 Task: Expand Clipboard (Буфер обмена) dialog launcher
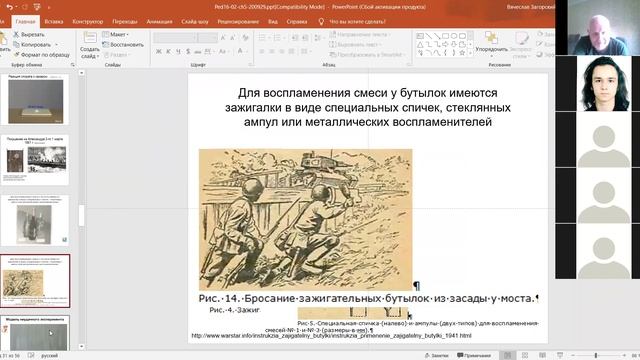tap(73, 65)
